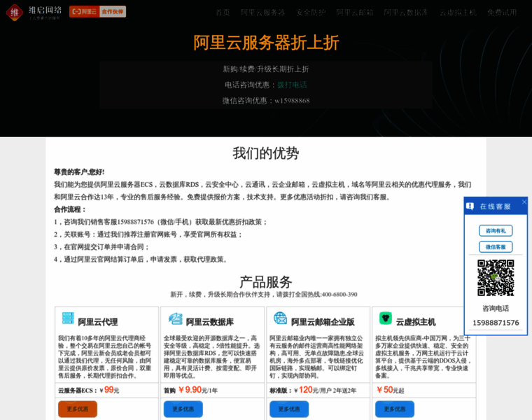Click the 拨打电话 link
This screenshot has width=532, height=420.
click(x=292, y=85)
